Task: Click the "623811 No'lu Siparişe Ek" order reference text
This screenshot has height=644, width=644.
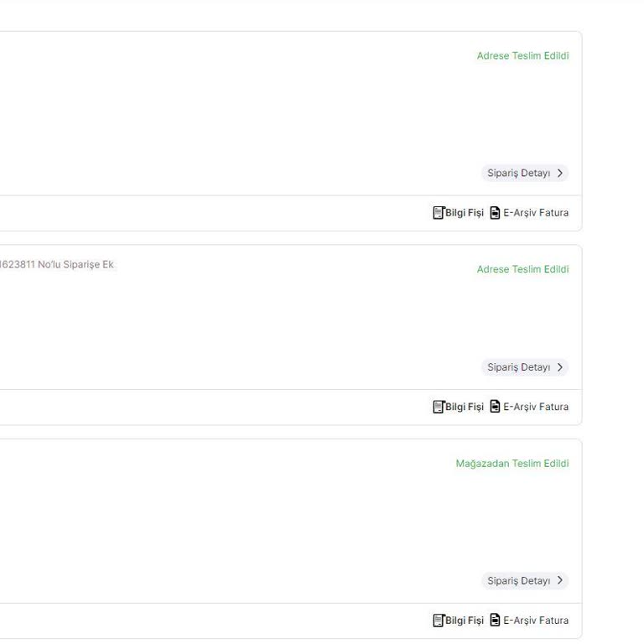Action: [x=57, y=265]
